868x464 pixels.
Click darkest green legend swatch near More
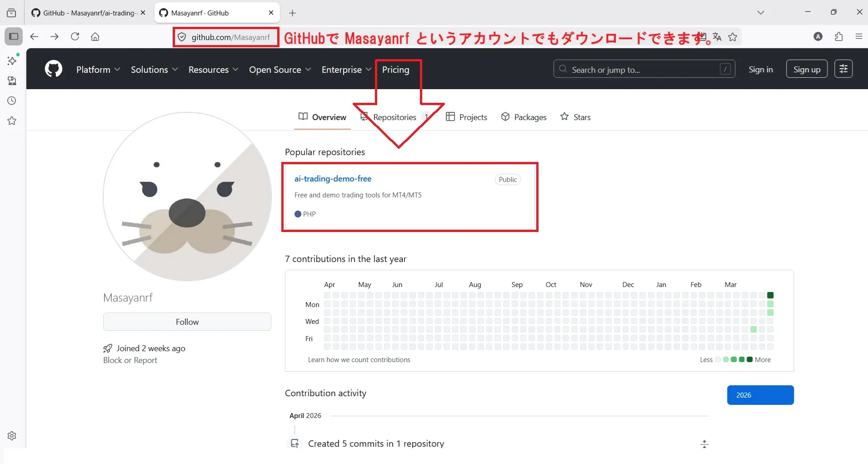tap(750, 359)
